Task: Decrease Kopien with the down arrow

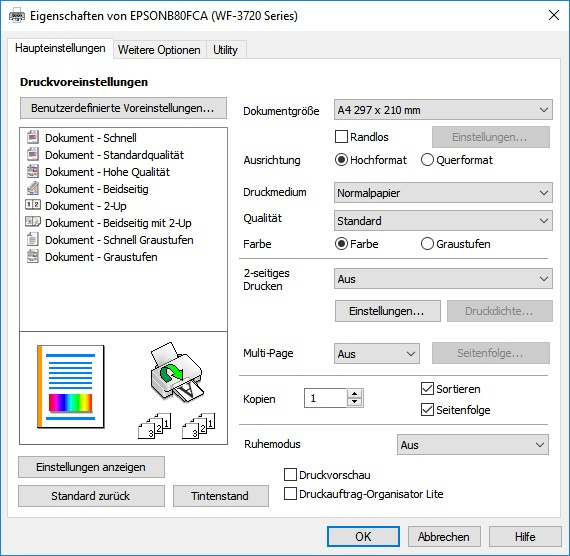Action: click(354, 402)
